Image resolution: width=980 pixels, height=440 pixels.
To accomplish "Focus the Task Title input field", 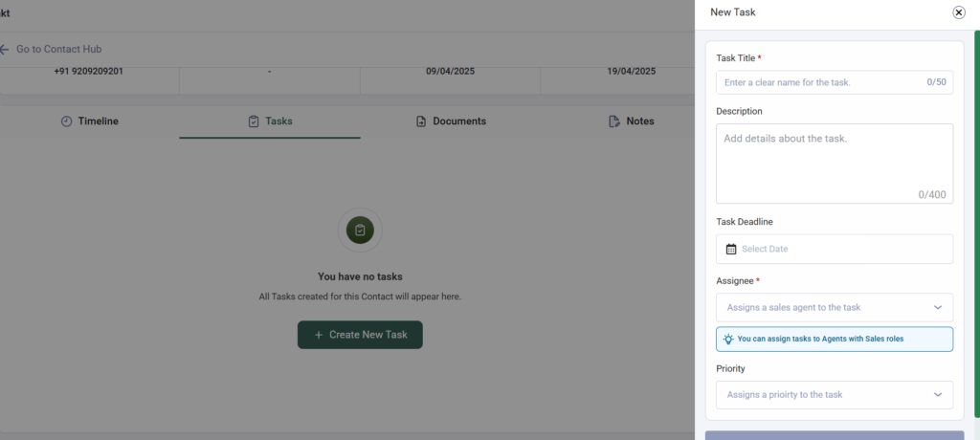I will point(823,82).
